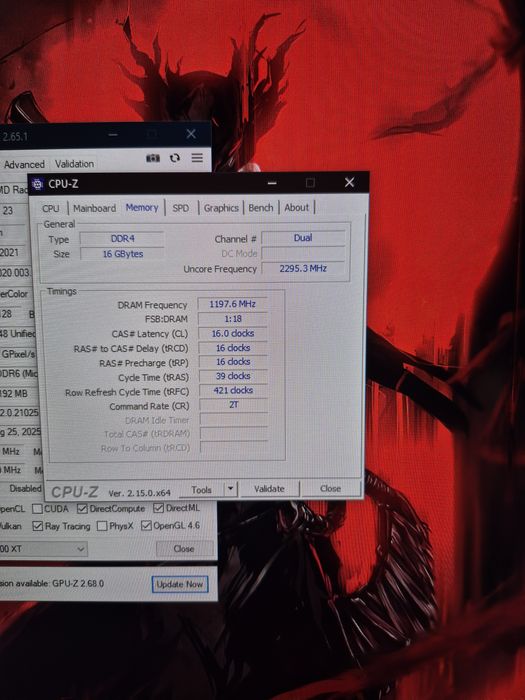Expand the Tools dropdown arrow in CPU-Z

coord(230,489)
